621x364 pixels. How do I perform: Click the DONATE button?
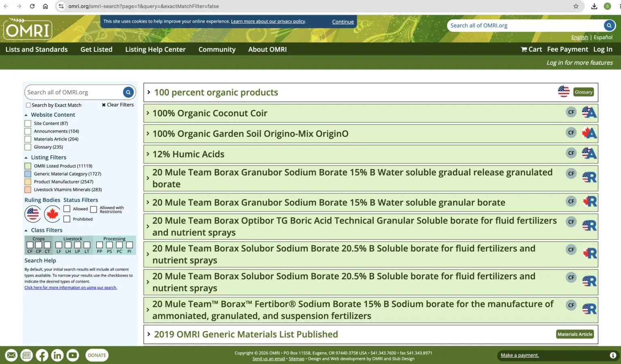point(97,355)
